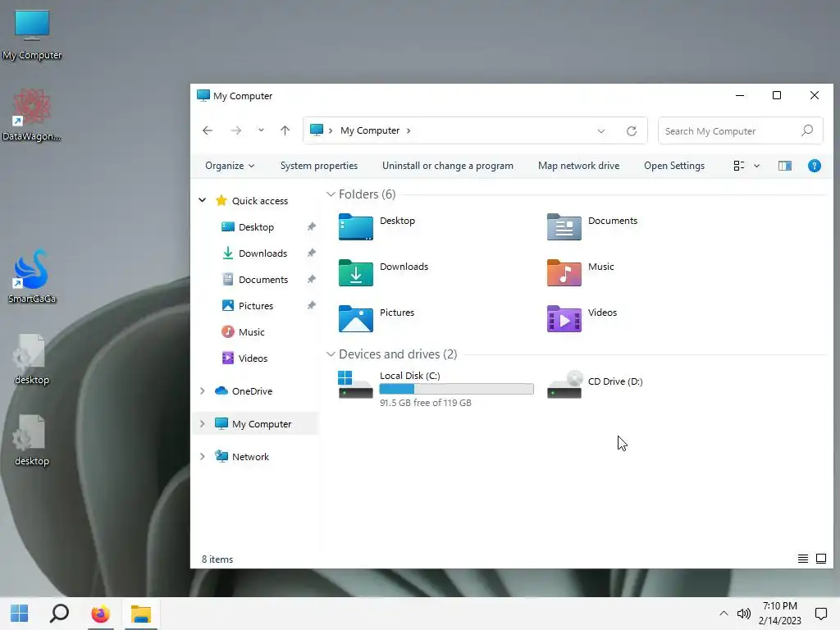Select Downloads under Quick access
The height and width of the screenshot is (630, 840).
coord(262,253)
